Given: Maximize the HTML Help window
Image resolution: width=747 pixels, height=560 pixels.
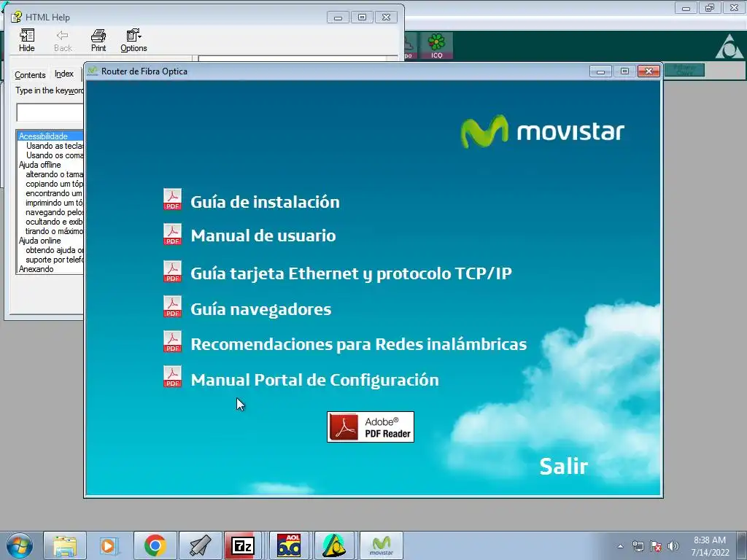Looking at the screenshot, I should point(362,17).
